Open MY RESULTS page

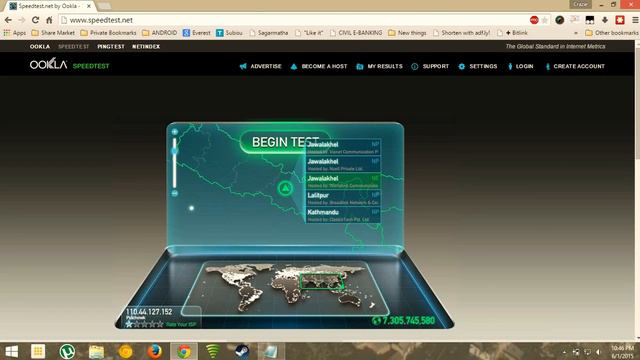380,66
